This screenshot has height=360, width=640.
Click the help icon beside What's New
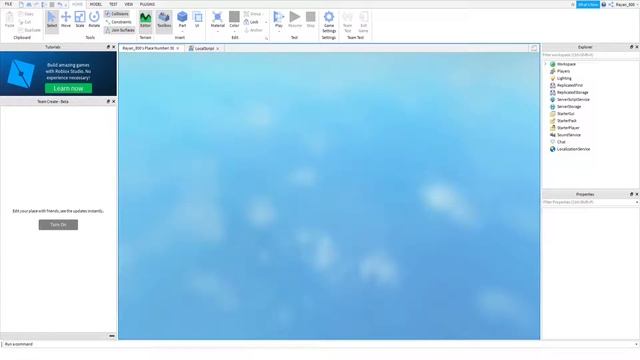(604, 4)
